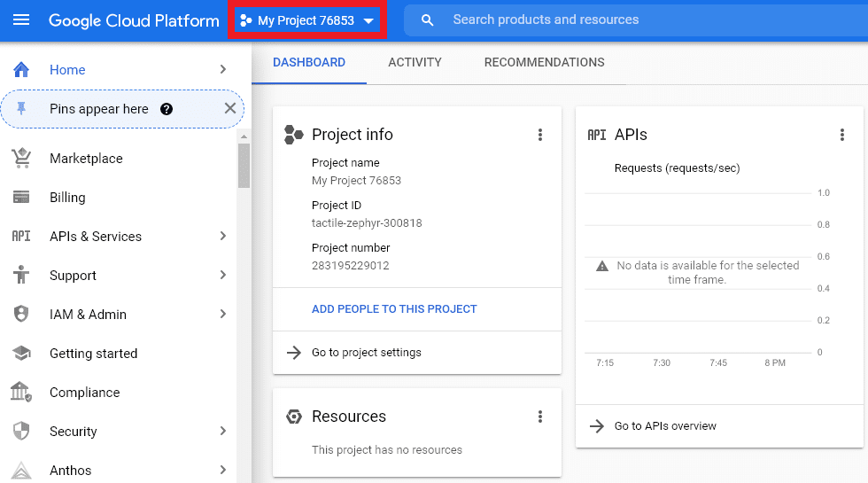Click the Project info hexagons icon
This screenshot has width=868, height=483.
click(x=293, y=135)
